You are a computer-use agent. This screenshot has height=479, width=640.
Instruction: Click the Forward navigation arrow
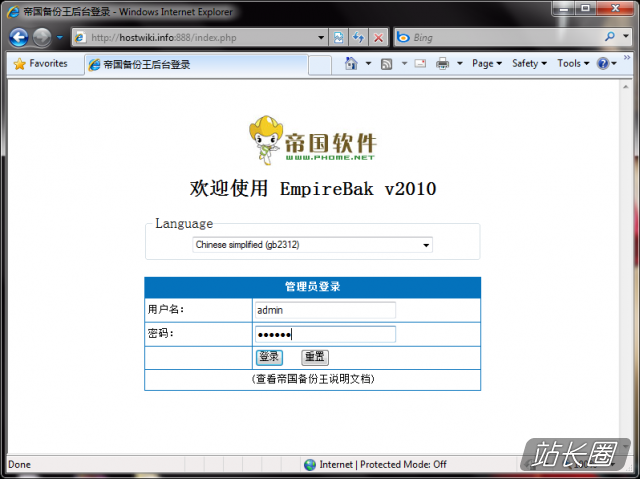click(42, 38)
